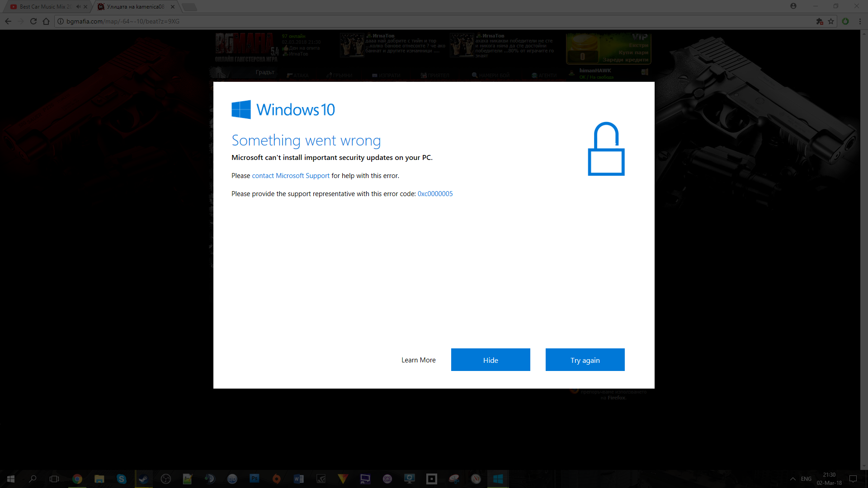Select the kamenica08 bgmafia tab
The height and width of the screenshot is (488, 868).
coord(135,7)
